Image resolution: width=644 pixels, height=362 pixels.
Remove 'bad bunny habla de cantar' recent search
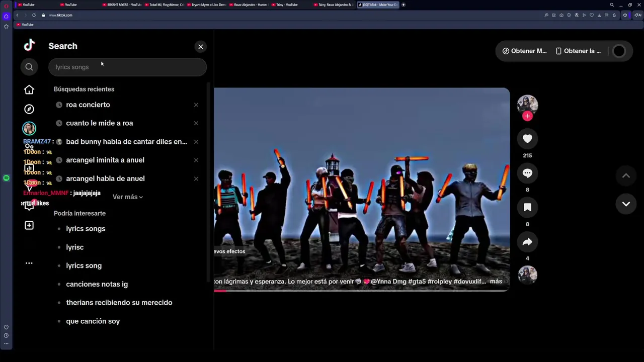pyautogui.click(x=196, y=142)
